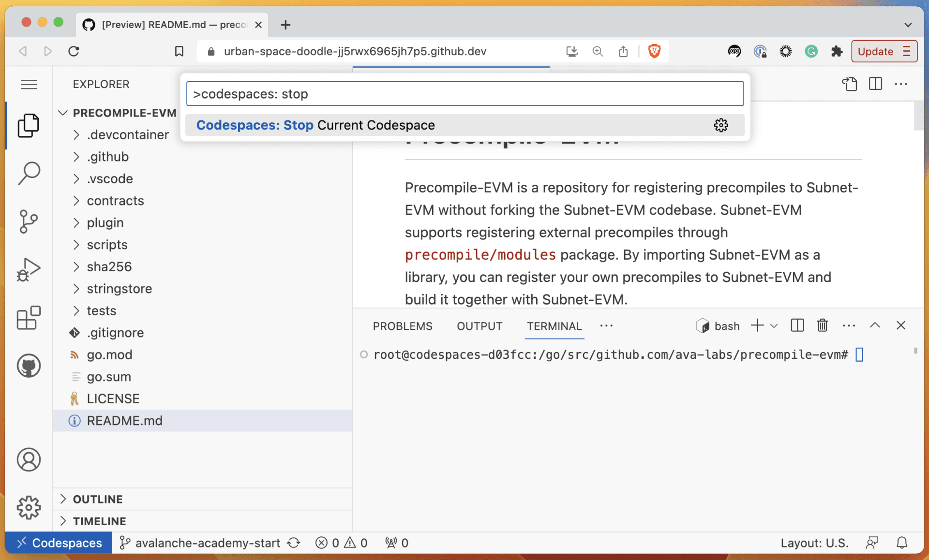Expand the contracts folder
This screenshot has height=560, width=929.
click(115, 201)
